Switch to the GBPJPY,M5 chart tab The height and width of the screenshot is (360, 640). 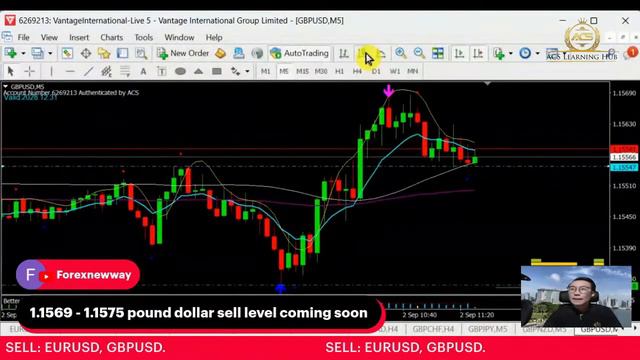[488, 329]
